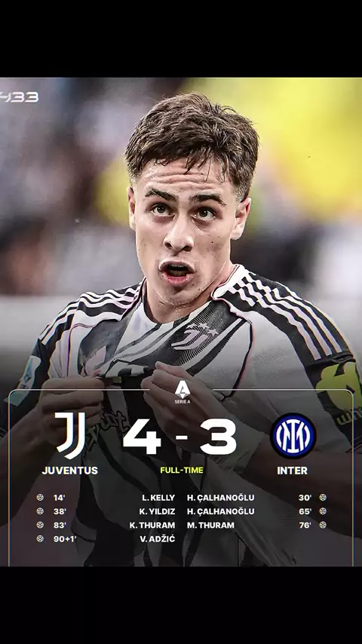Select the K. YILDIZ scorer name

[x=157, y=511]
